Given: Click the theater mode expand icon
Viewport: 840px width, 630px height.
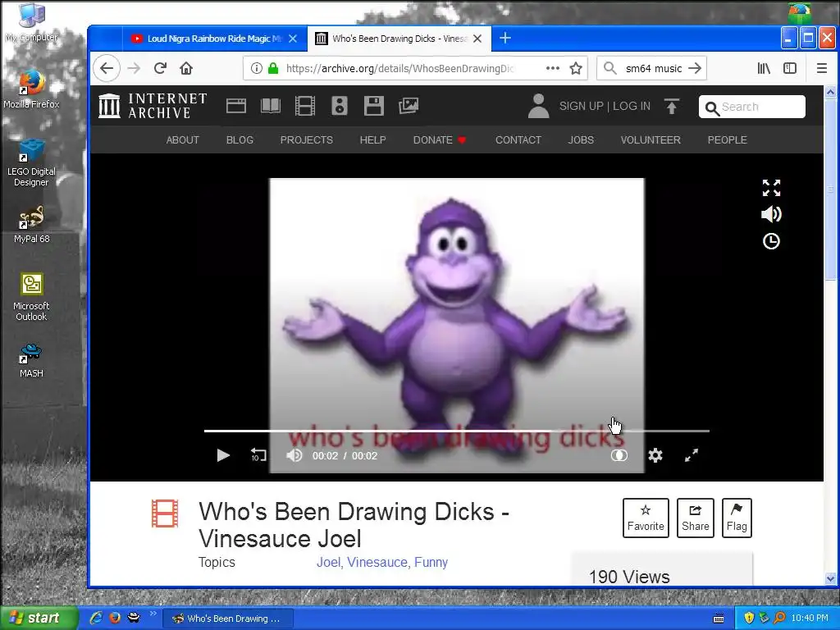Looking at the screenshot, I should 771,188.
